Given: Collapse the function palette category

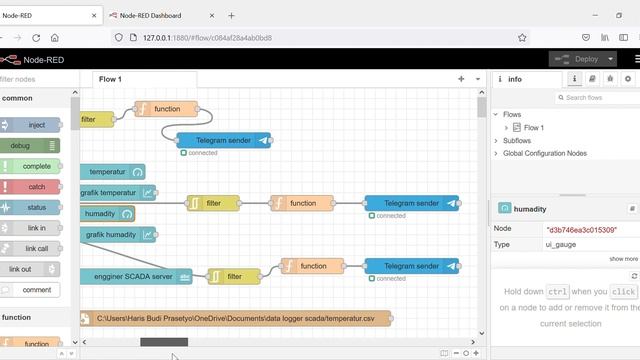Looking at the screenshot, I should point(35,318).
